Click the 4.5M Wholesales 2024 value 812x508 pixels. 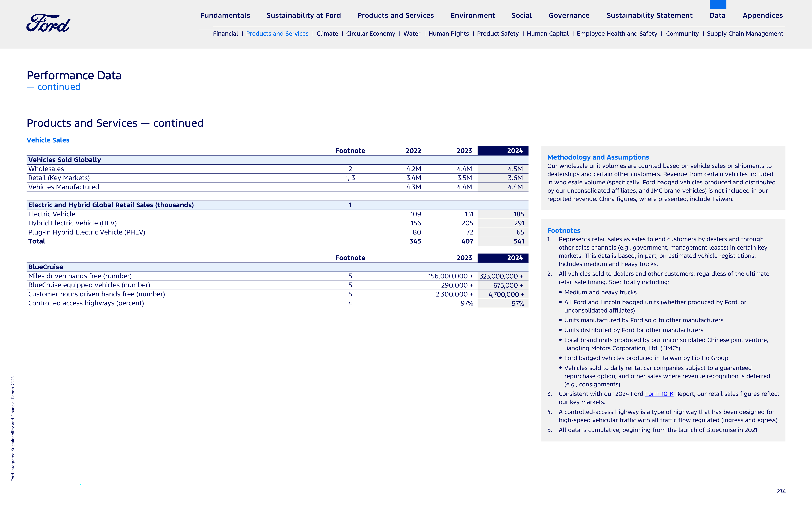(x=515, y=169)
